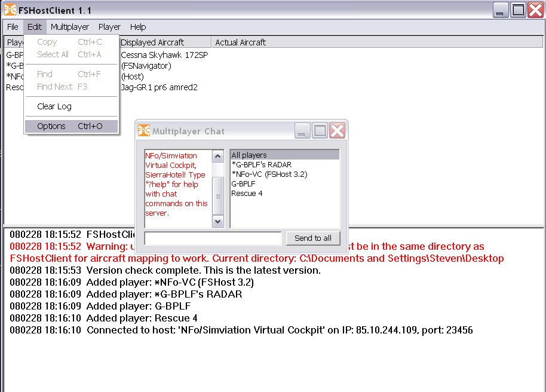The height and width of the screenshot is (392, 546).
Task: Maximize the main FSHostClient window
Action: [x=518, y=10]
